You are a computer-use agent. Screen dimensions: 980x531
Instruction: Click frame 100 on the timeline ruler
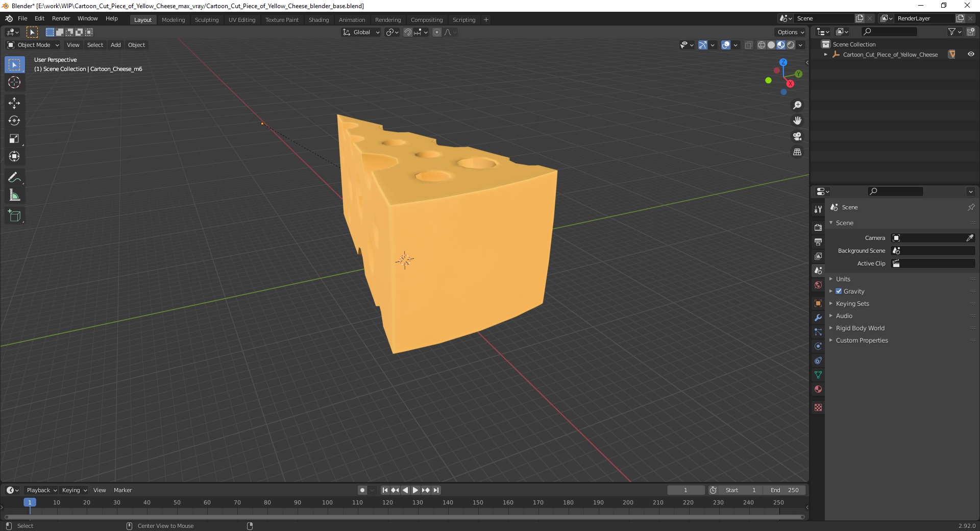(327, 502)
